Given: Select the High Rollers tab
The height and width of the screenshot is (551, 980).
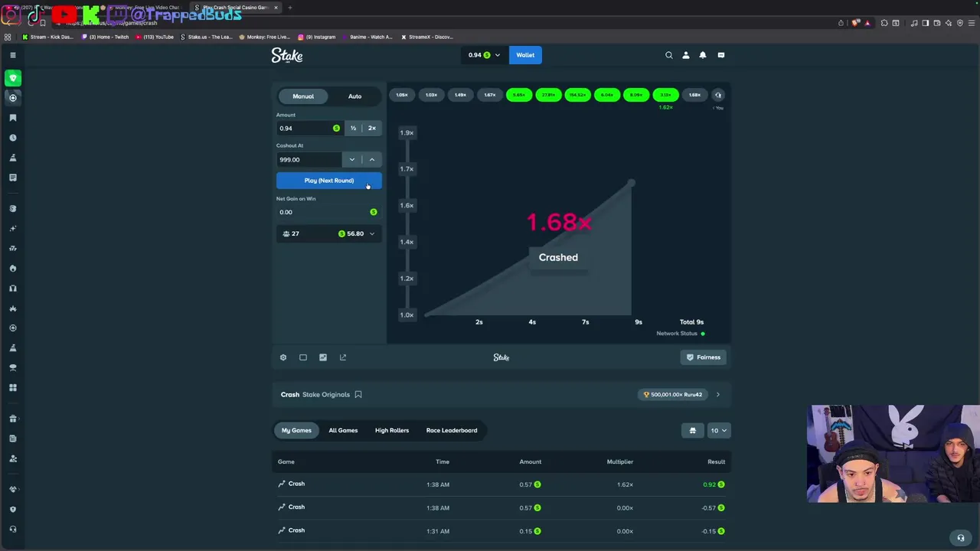Looking at the screenshot, I should pyautogui.click(x=392, y=430).
